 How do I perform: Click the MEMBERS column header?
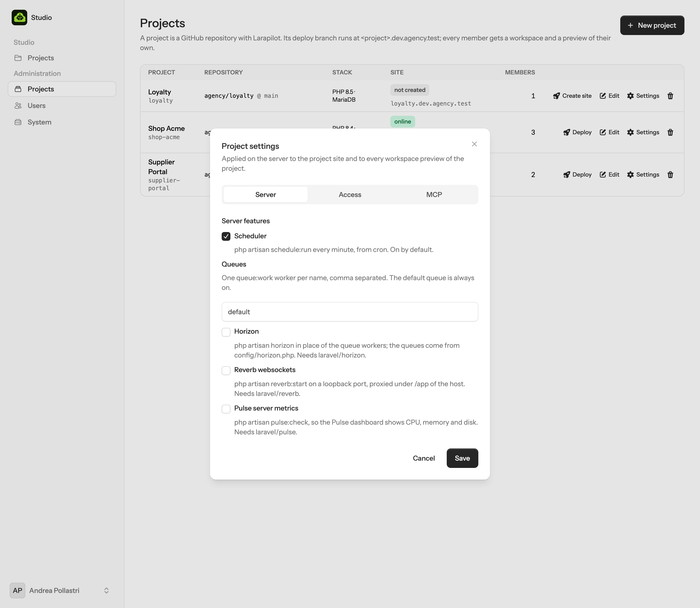[520, 72]
